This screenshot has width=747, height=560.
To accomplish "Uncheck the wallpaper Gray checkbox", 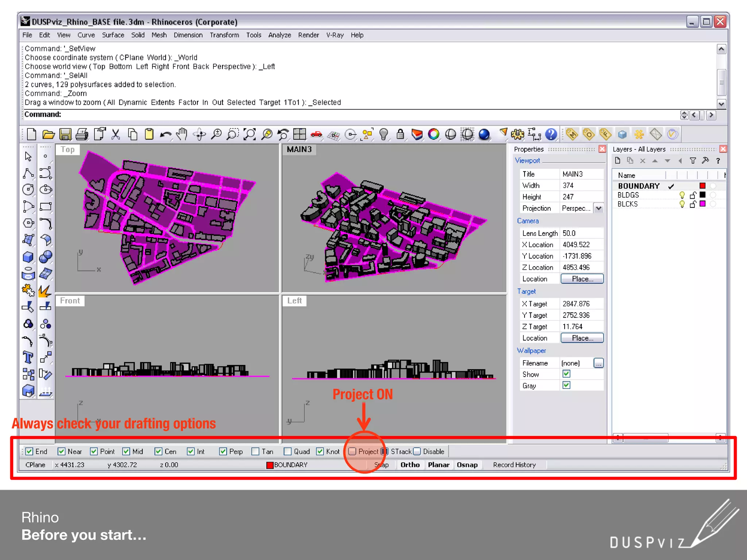I will 566,385.
